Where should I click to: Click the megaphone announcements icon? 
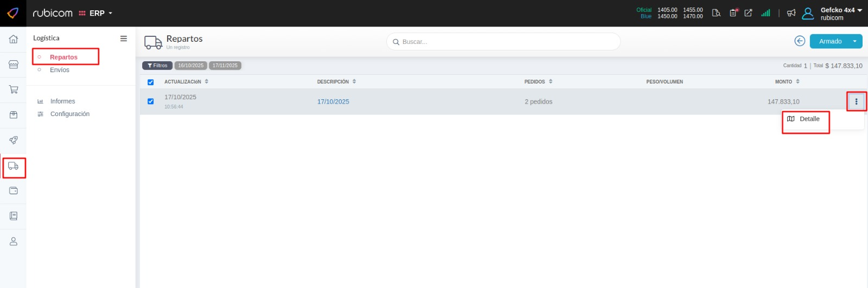pos(791,13)
